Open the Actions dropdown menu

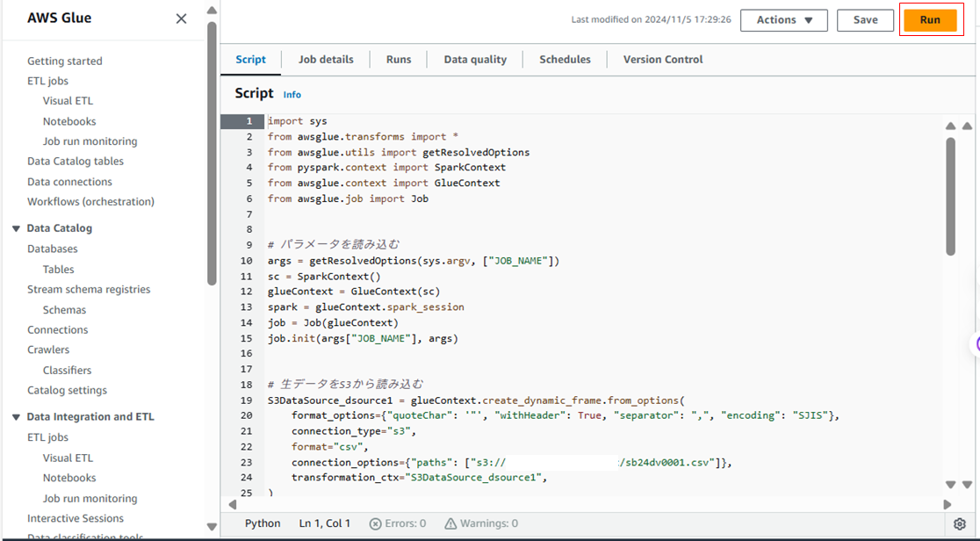pos(784,20)
